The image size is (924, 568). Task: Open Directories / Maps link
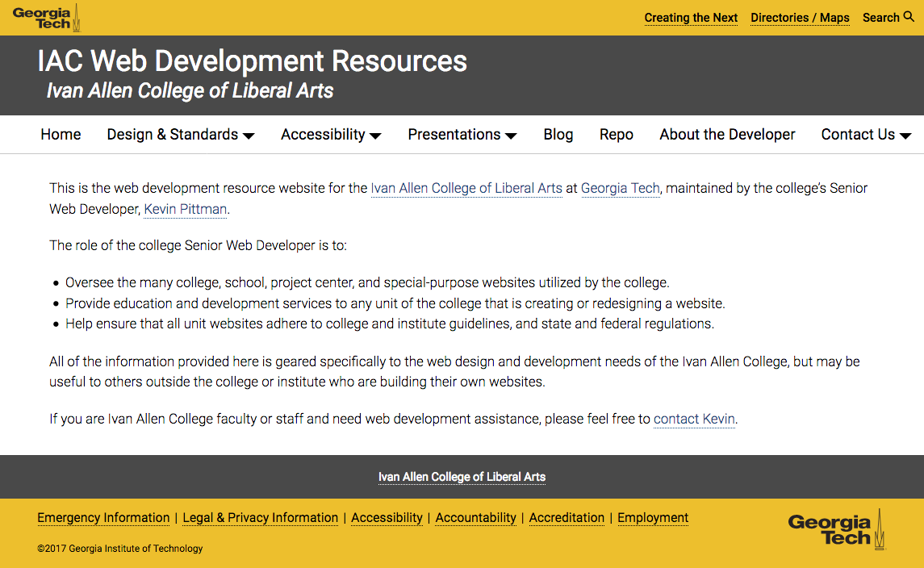(x=800, y=18)
